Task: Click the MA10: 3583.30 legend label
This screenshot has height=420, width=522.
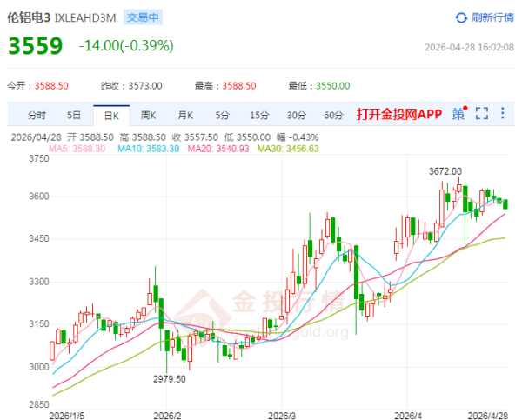Action: coord(149,149)
